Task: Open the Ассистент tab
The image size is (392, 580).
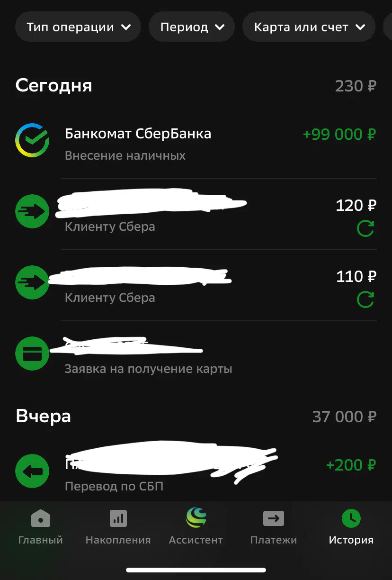Action: coord(196,526)
